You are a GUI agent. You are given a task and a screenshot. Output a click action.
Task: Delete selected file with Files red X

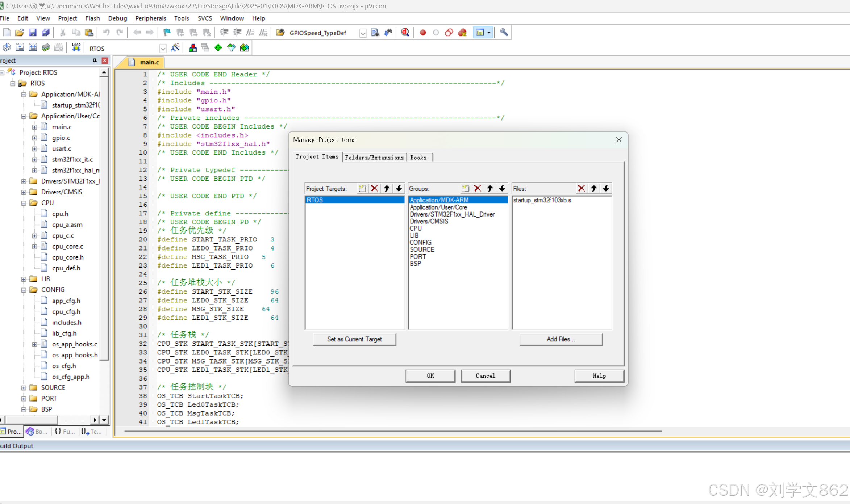click(581, 188)
